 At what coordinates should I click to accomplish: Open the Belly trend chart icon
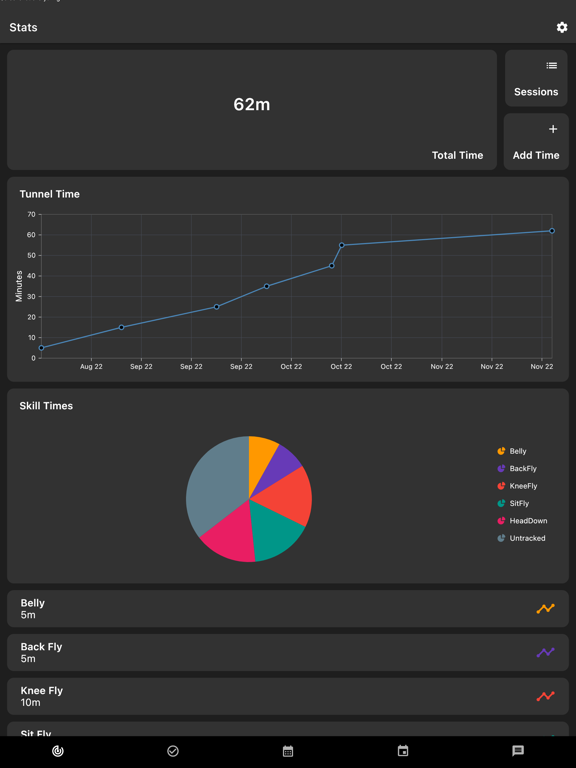[x=545, y=609]
